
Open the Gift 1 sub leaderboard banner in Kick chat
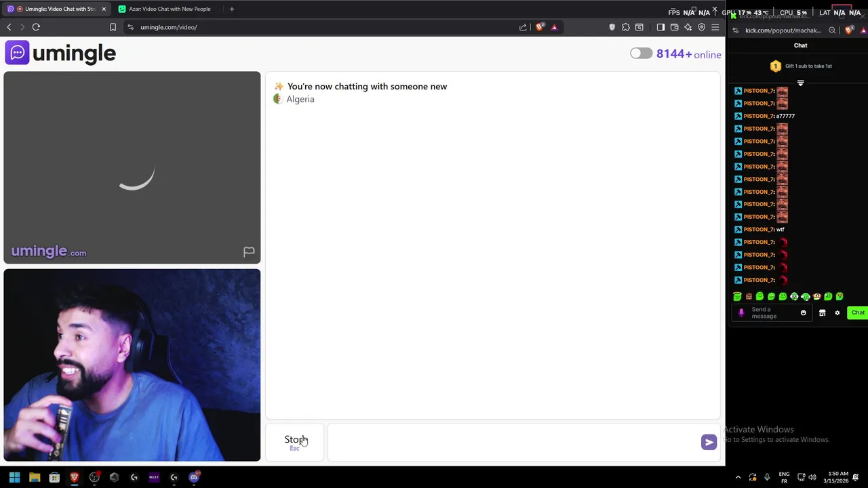tap(800, 66)
